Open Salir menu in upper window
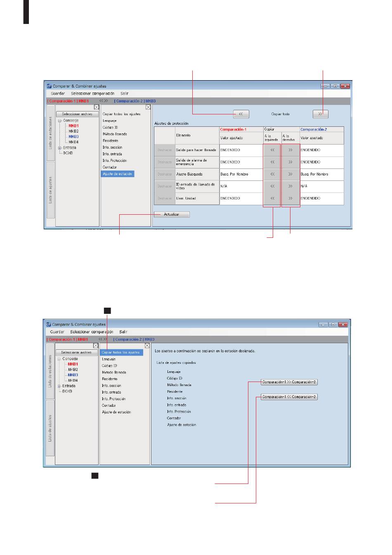Screen dimensions: 392x555 coord(124,94)
